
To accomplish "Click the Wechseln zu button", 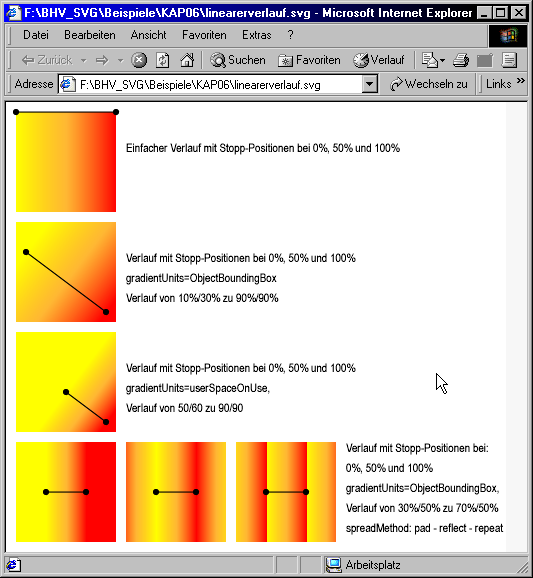I will click(x=428, y=84).
